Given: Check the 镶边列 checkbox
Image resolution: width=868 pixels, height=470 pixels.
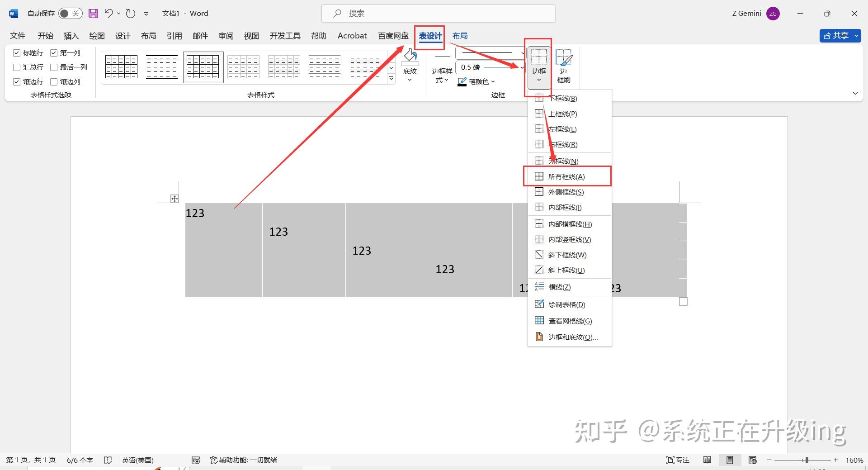Looking at the screenshot, I should coord(54,82).
